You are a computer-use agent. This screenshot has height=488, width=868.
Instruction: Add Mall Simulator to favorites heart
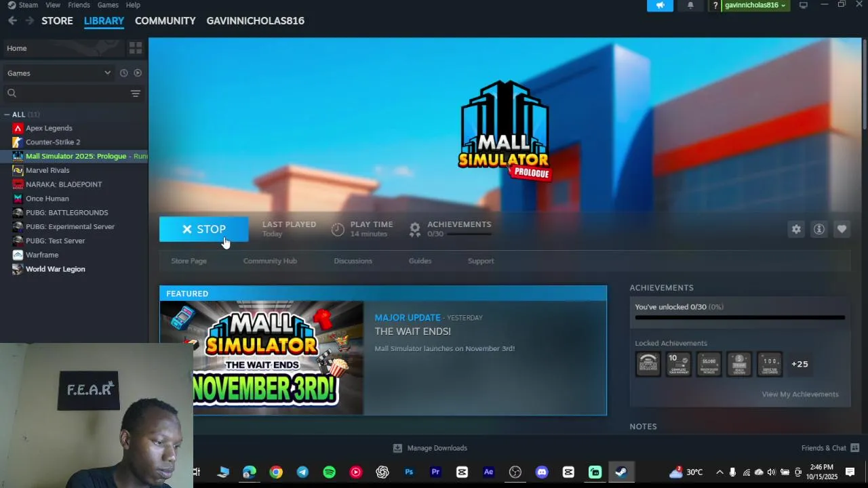click(x=842, y=229)
